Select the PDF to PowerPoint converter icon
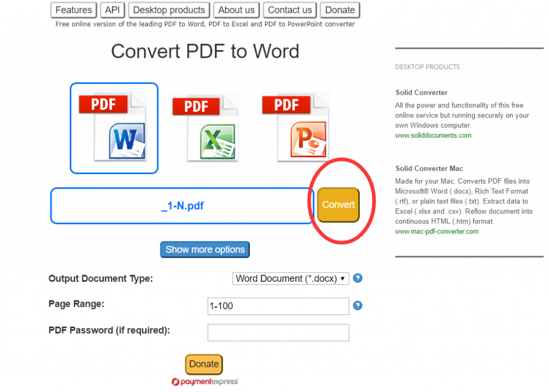549x392 pixels. pos(296,127)
